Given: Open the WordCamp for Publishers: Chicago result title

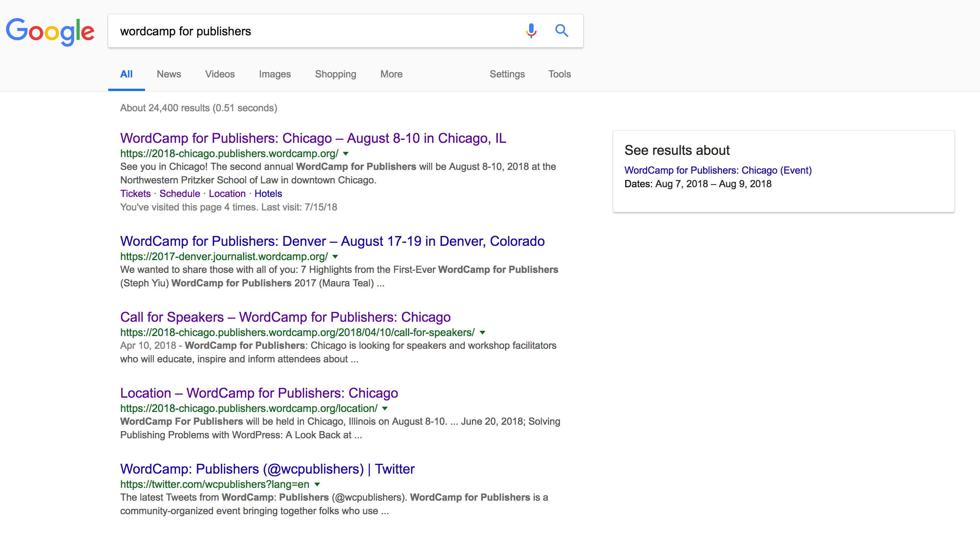Looking at the screenshot, I should tap(313, 138).
